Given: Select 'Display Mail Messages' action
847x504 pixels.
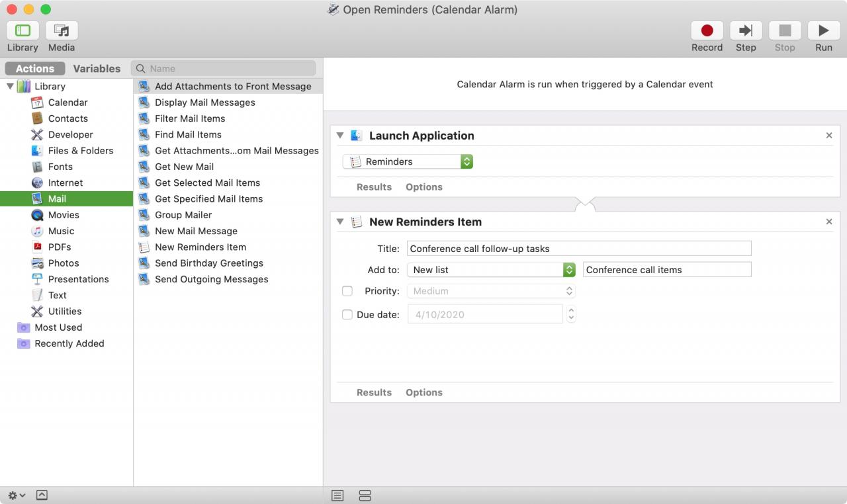Looking at the screenshot, I should pos(228,103).
